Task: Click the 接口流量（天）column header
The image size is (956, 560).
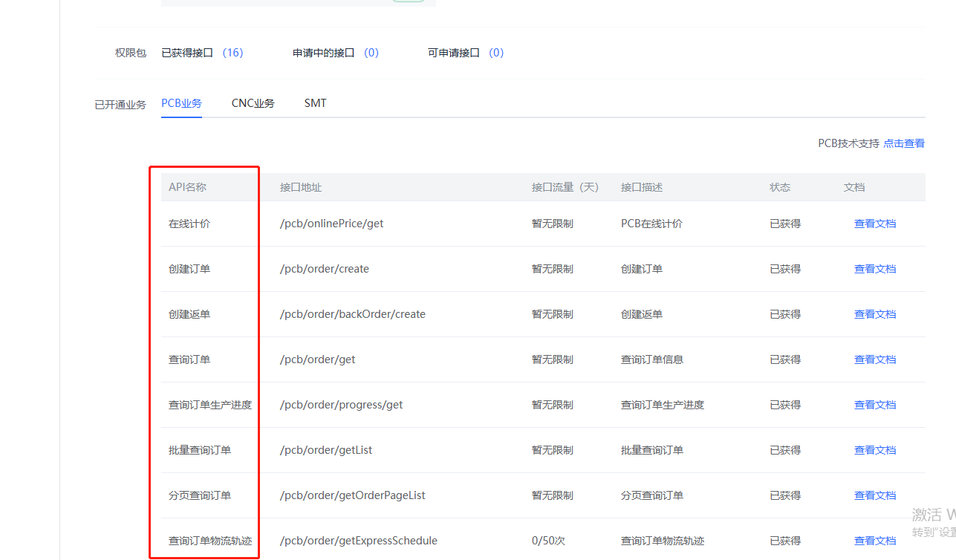Action: (565, 187)
